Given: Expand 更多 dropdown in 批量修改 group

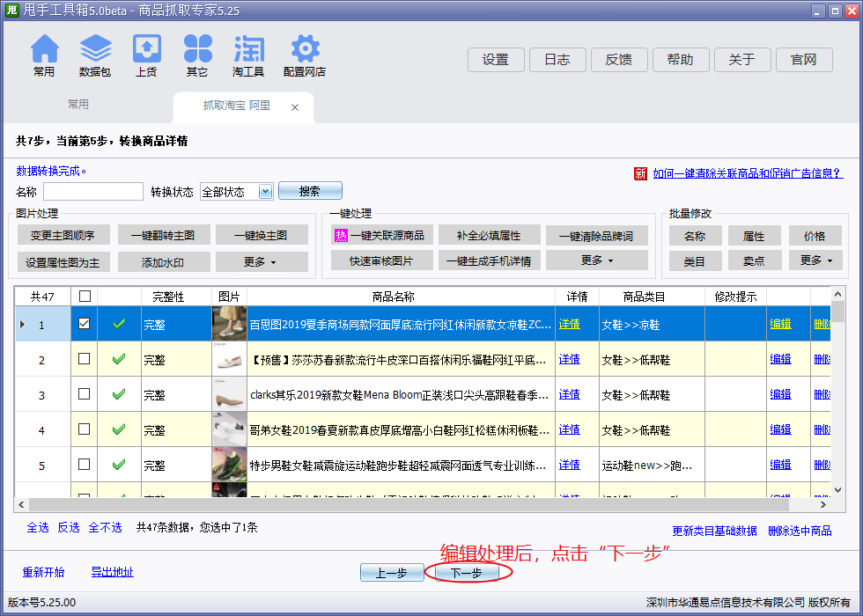Looking at the screenshot, I should point(815,260).
